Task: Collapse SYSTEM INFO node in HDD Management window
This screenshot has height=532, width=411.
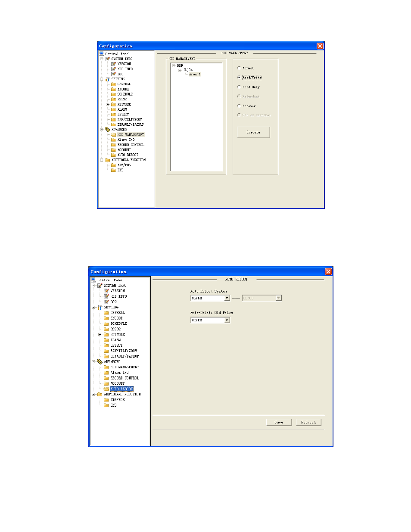Action: click(x=102, y=59)
